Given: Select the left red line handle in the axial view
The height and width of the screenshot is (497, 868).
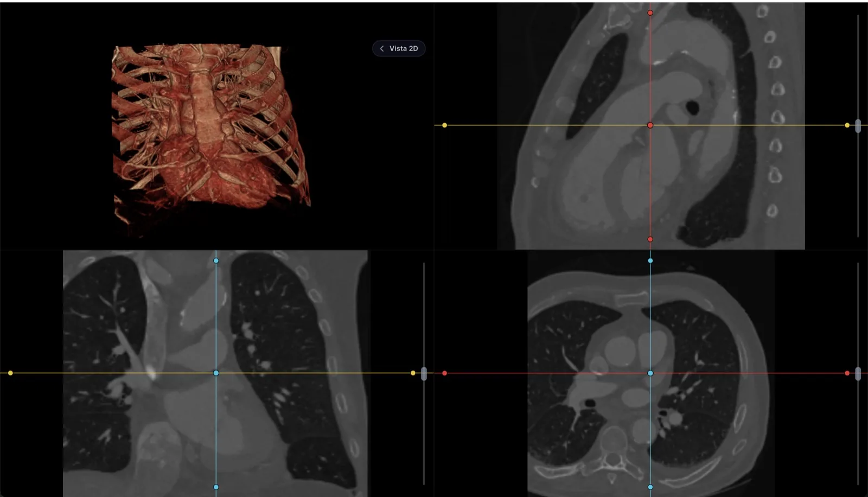Looking at the screenshot, I should (445, 373).
